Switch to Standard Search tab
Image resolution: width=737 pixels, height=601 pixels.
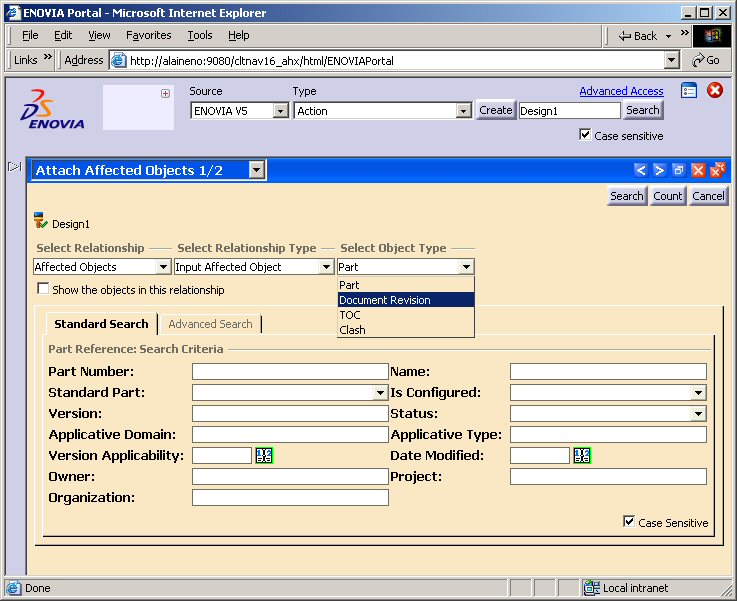pyautogui.click(x=101, y=324)
